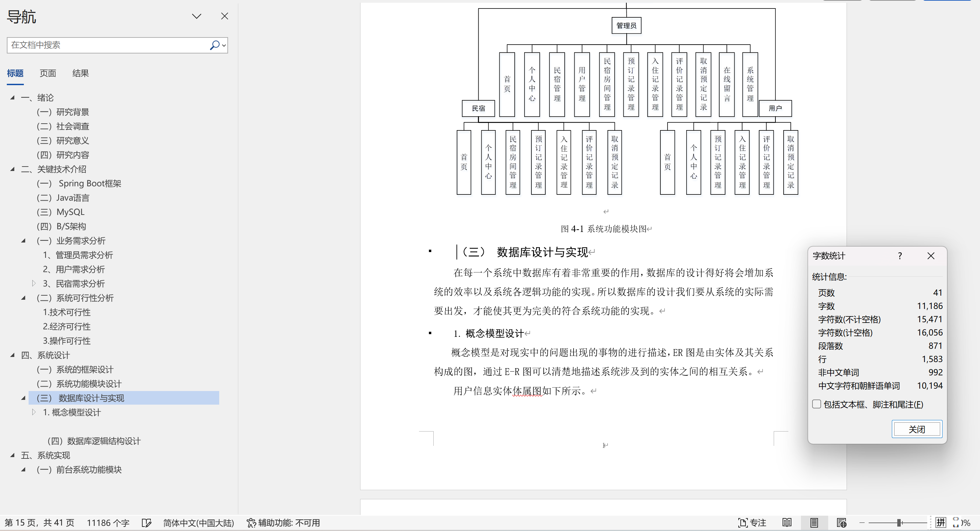The image size is (980, 531).
Task: Click inside the 在文档中搜索 search field
Action: tap(107, 45)
